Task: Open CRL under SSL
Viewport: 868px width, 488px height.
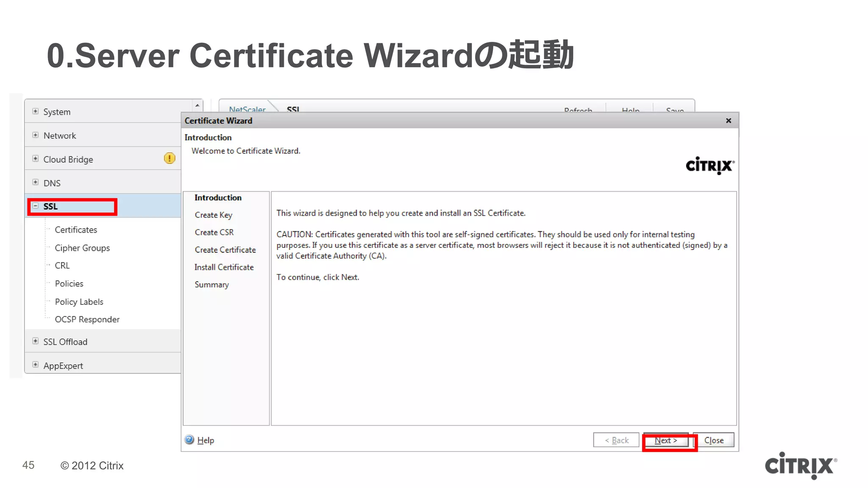Action: (62, 265)
